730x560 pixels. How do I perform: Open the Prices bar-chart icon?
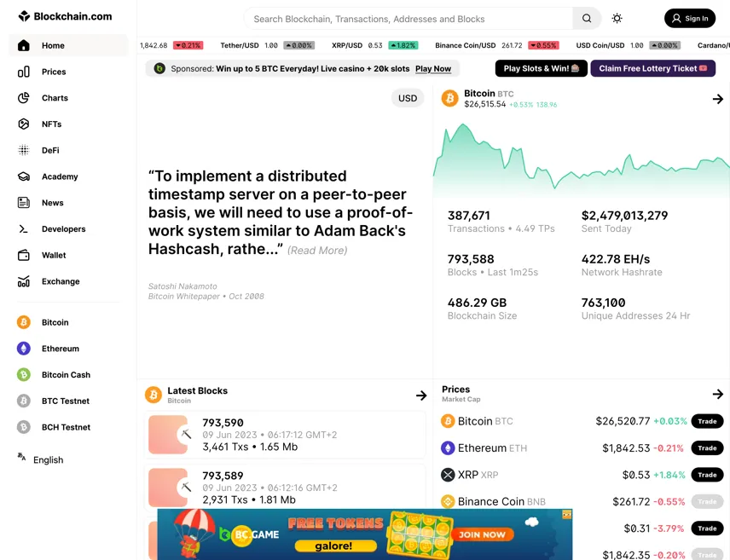[x=24, y=72]
